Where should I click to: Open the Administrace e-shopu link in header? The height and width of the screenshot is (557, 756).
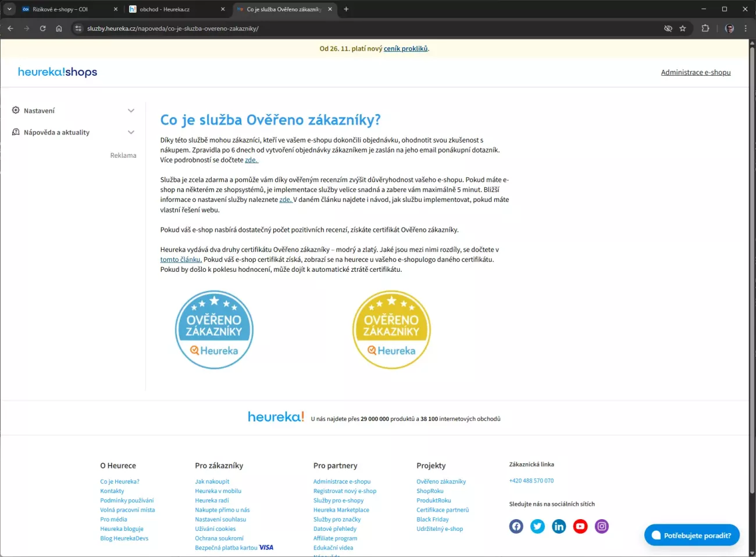(696, 73)
